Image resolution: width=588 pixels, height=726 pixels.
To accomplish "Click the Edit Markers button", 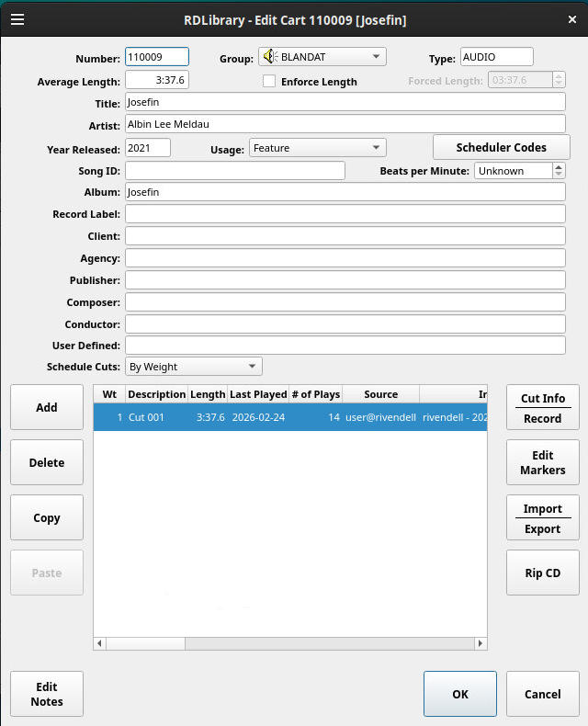I will pos(543,462).
